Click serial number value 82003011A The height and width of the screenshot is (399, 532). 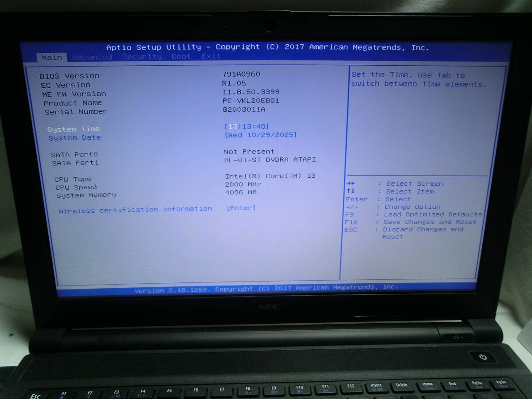pos(244,110)
